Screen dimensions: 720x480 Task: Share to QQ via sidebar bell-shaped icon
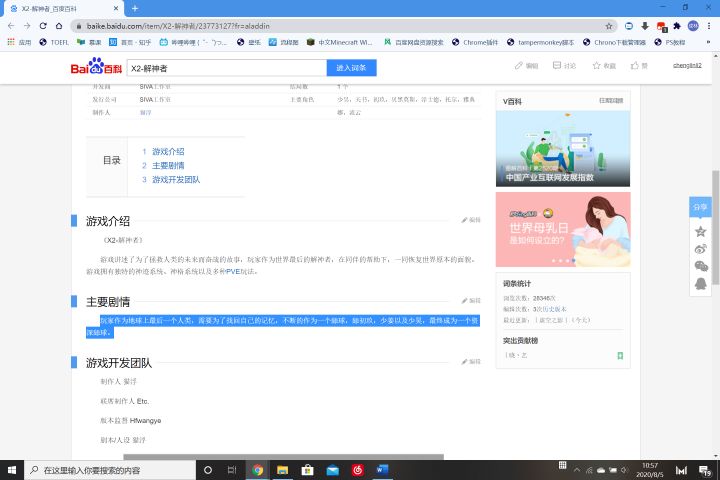click(x=700, y=284)
